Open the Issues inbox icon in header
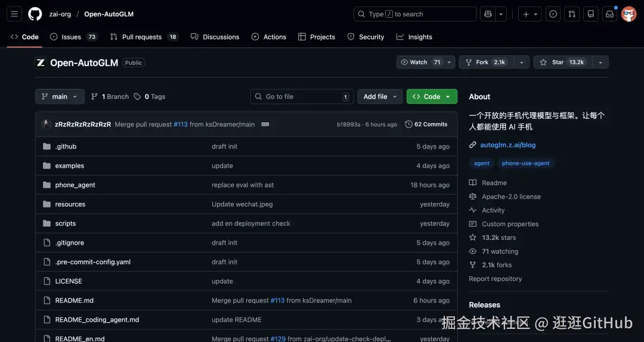This screenshot has height=342, width=644. pyautogui.click(x=553, y=14)
